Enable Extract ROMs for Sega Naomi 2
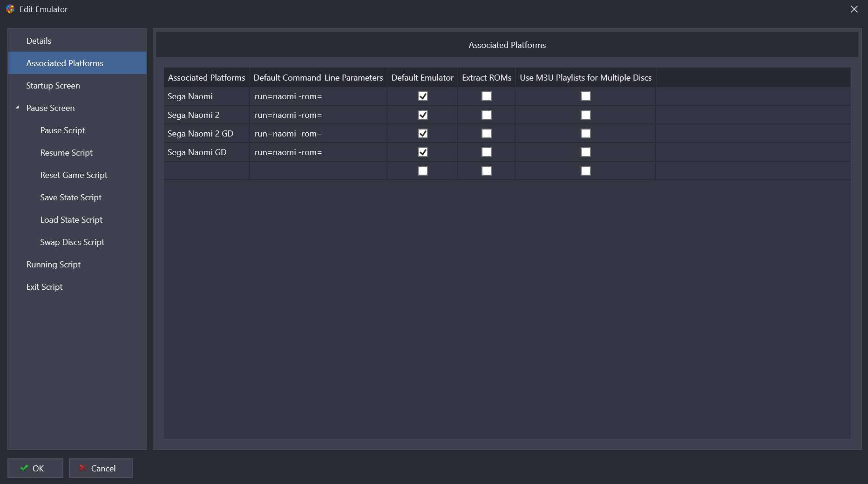Image resolution: width=868 pixels, height=484 pixels. 487,115
